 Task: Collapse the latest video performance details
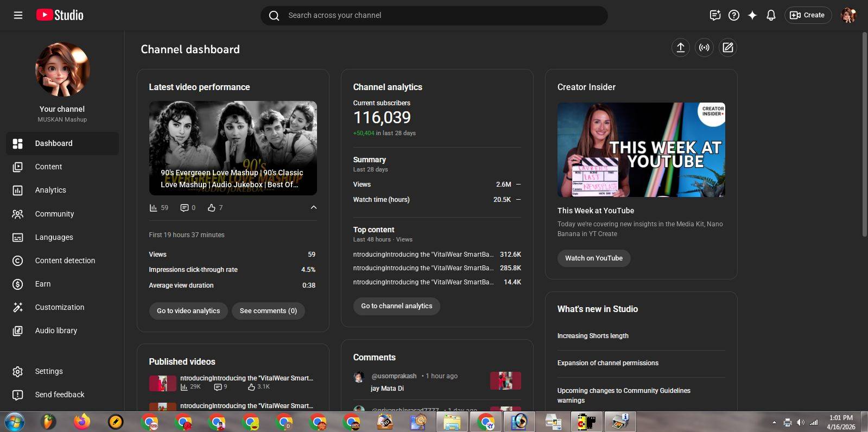pyautogui.click(x=313, y=207)
